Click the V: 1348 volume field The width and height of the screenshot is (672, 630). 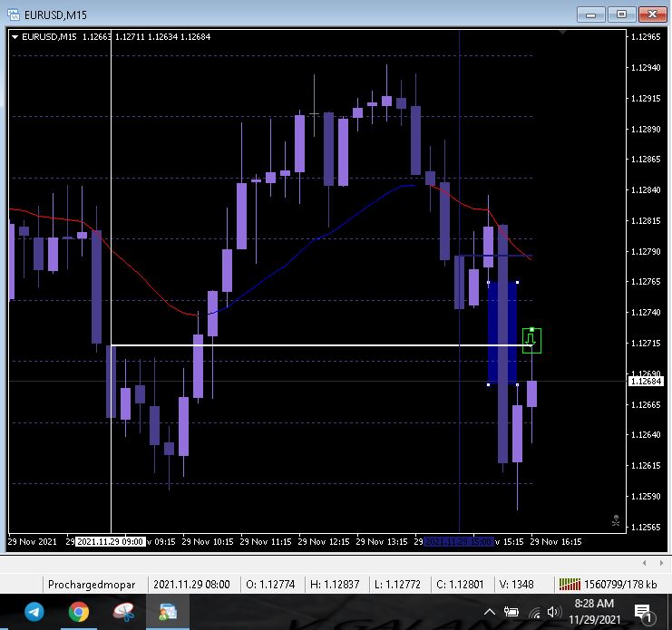516,585
